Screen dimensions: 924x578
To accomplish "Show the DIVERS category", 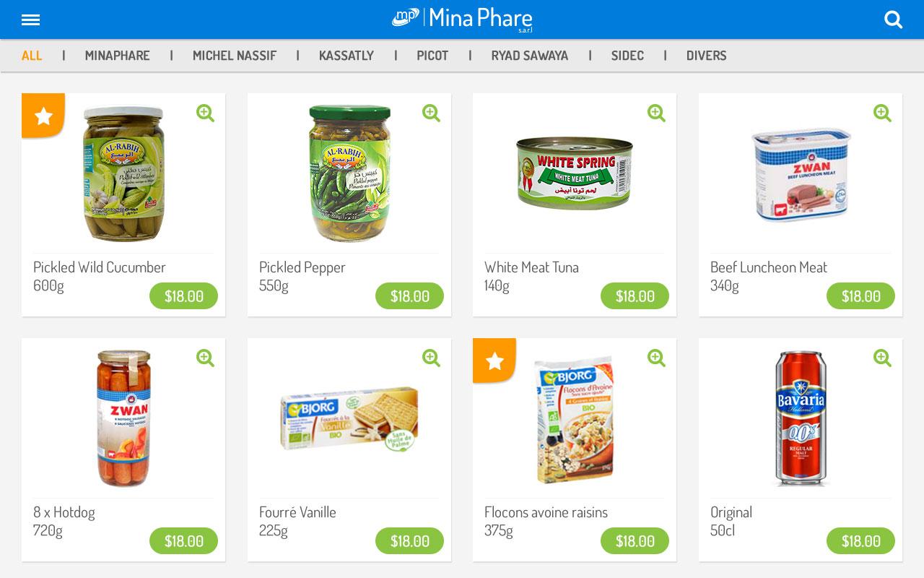I will point(707,56).
